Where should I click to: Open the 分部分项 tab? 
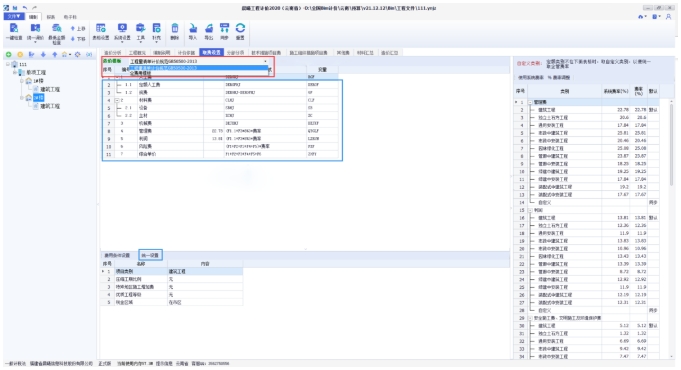[x=235, y=53]
